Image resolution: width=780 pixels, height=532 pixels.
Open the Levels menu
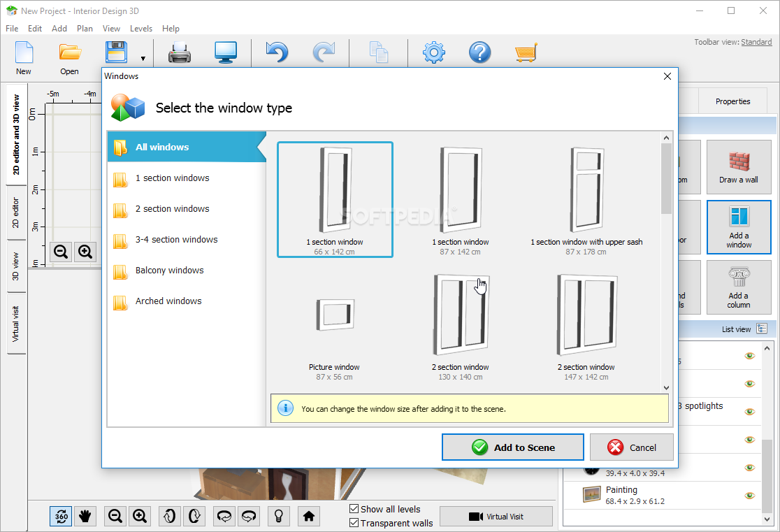140,29
